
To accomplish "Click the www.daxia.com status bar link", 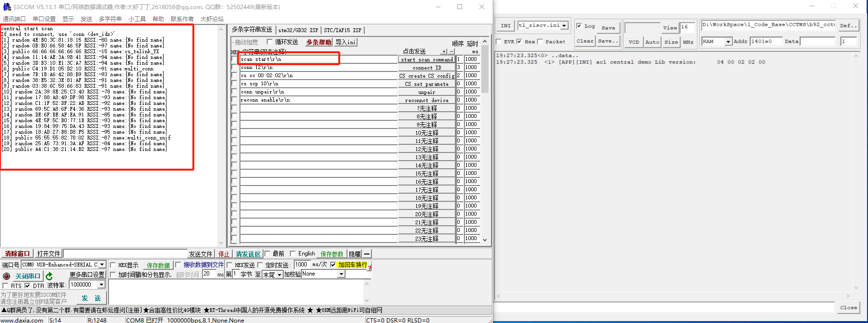I will click(x=22, y=320).
